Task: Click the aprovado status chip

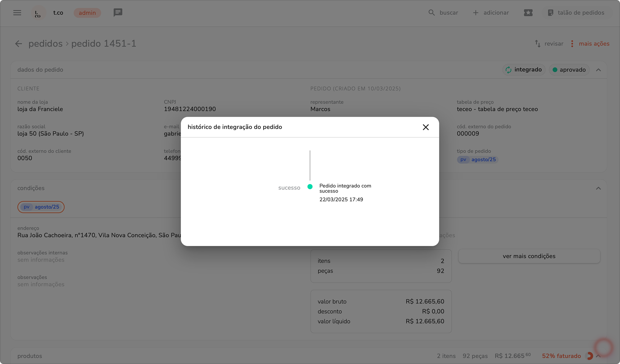Action: (569, 70)
